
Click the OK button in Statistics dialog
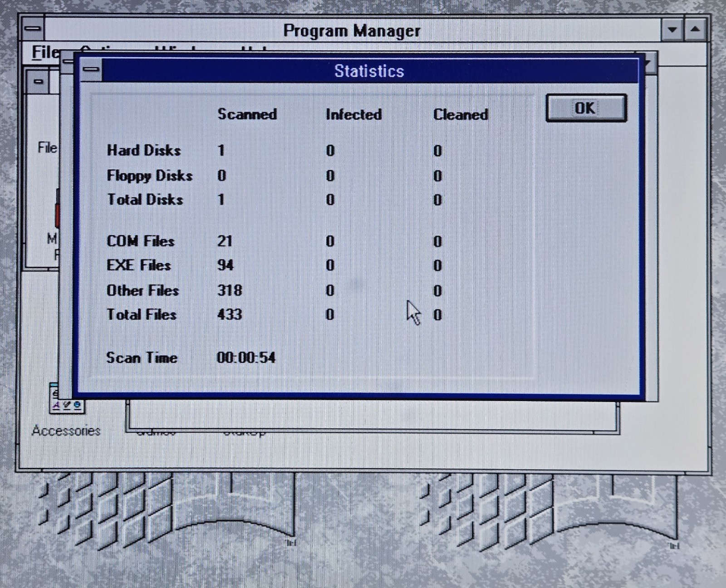click(x=586, y=108)
